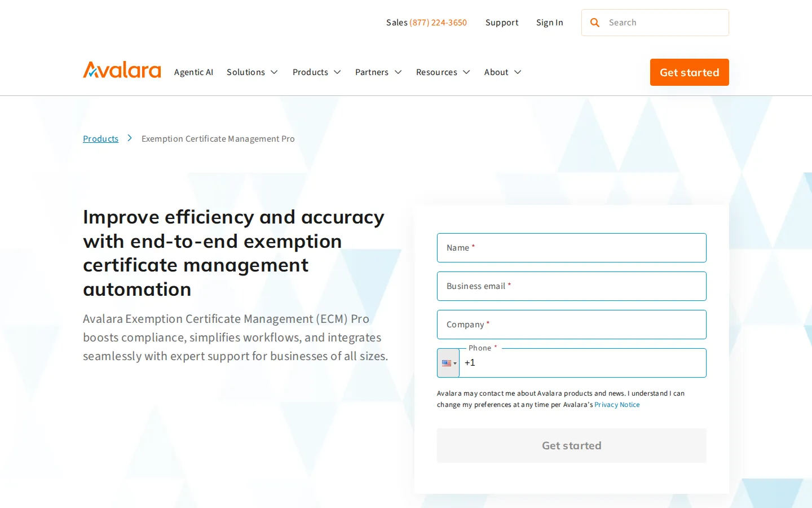The height and width of the screenshot is (508, 812).
Task: Click the Avalara logo
Action: (x=122, y=70)
